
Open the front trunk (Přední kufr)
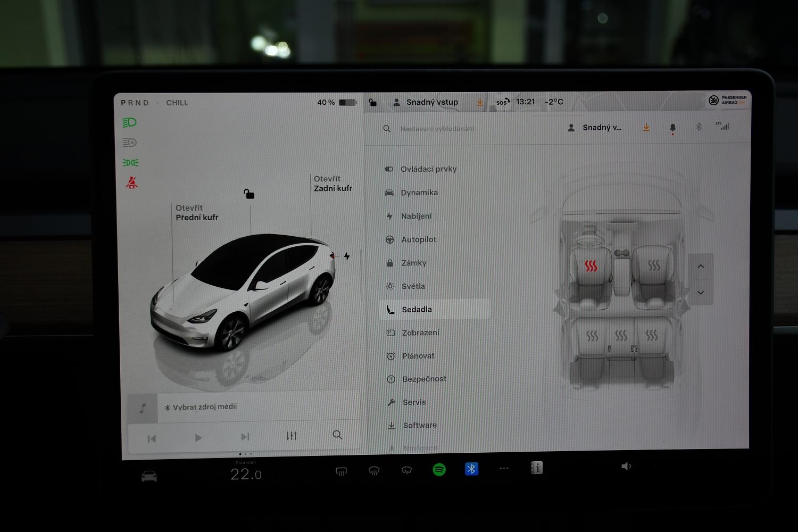pyautogui.click(x=196, y=213)
